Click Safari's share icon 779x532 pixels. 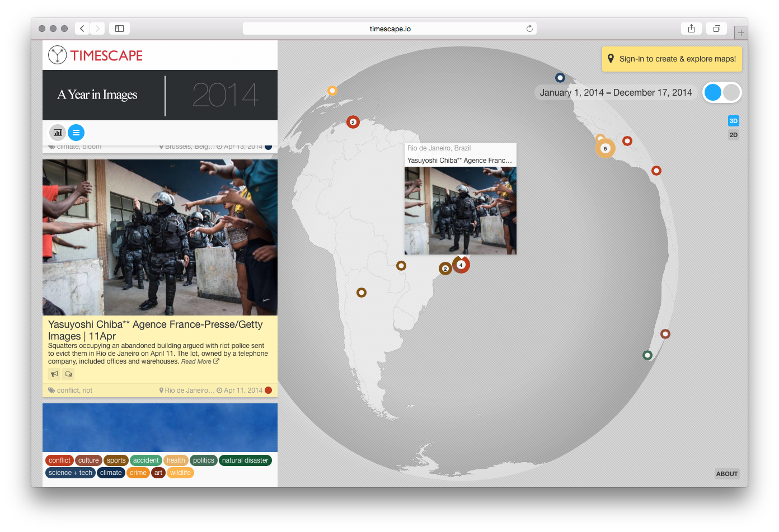pos(691,29)
